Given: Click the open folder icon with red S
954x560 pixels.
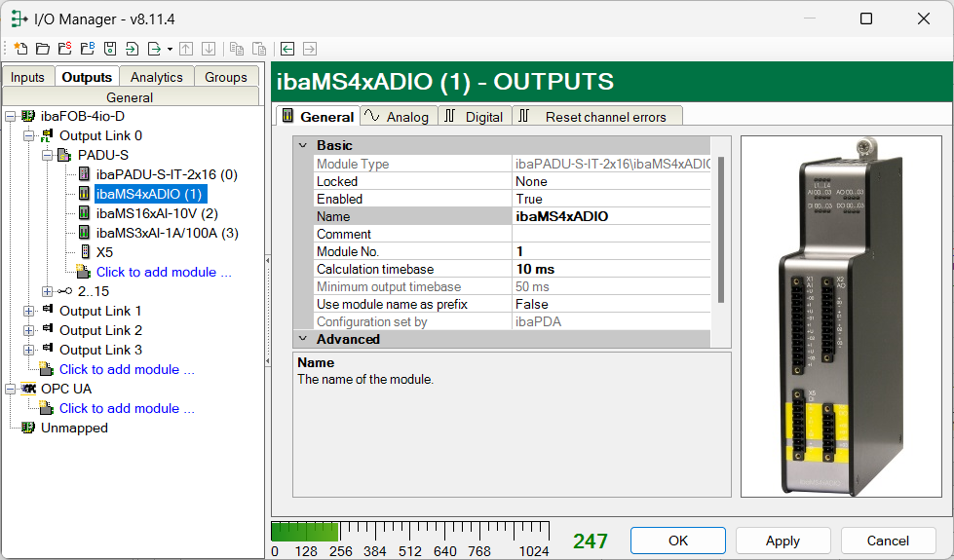Looking at the screenshot, I should coord(65,49).
